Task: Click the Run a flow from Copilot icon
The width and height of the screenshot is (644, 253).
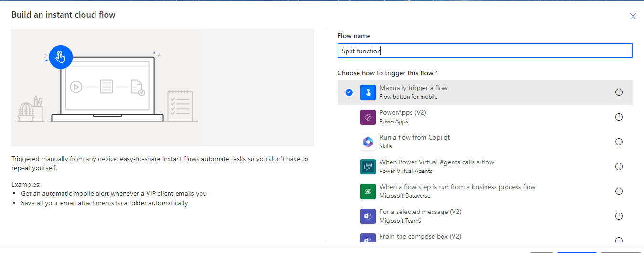Action: click(x=368, y=142)
